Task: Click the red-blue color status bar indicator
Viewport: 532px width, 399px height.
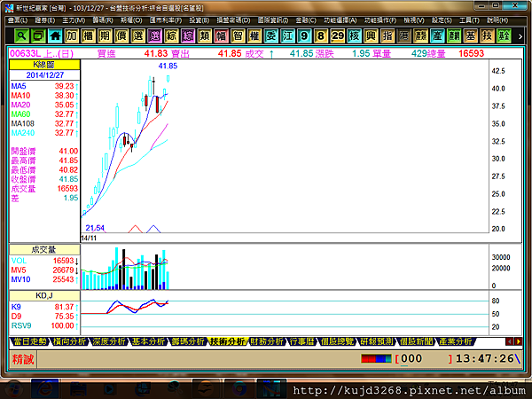Action: click(x=376, y=358)
